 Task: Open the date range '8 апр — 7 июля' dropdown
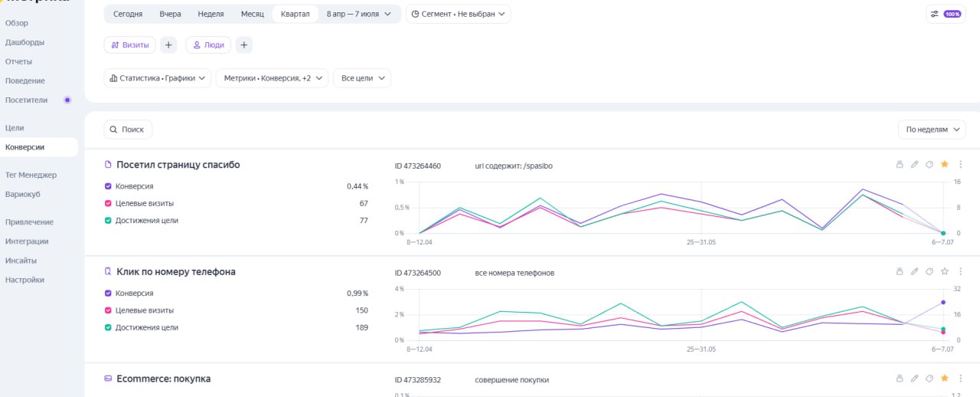(359, 14)
